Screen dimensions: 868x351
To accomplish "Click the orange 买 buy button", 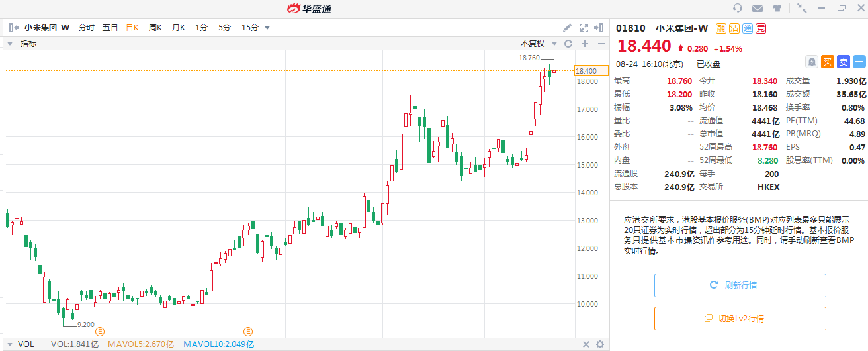I will coord(828,62).
